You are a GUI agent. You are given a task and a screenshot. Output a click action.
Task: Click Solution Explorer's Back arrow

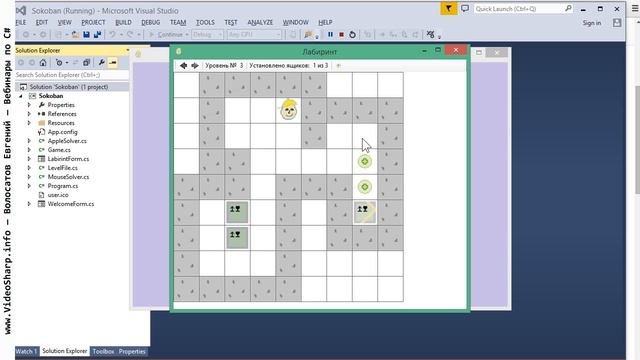tap(21, 62)
